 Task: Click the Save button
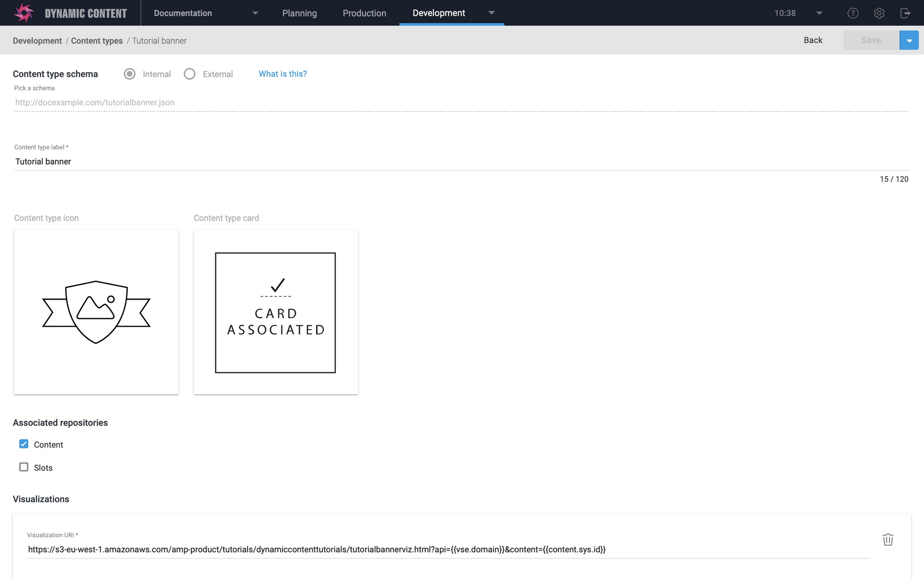[871, 40]
